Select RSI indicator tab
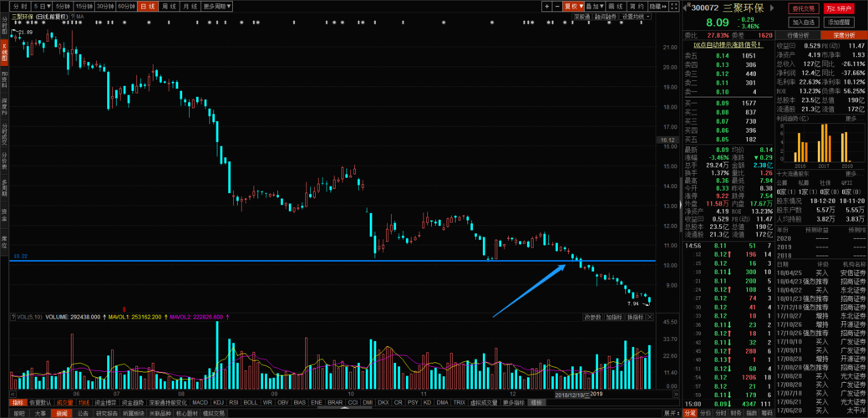The height and width of the screenshot is (418, 868). [234, 402]
